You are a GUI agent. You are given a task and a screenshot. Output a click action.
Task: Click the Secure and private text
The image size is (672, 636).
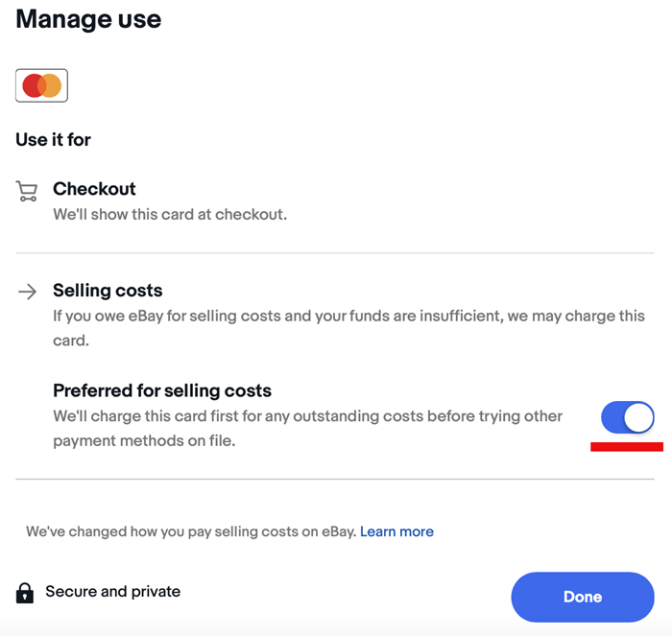tap(113, 592)
